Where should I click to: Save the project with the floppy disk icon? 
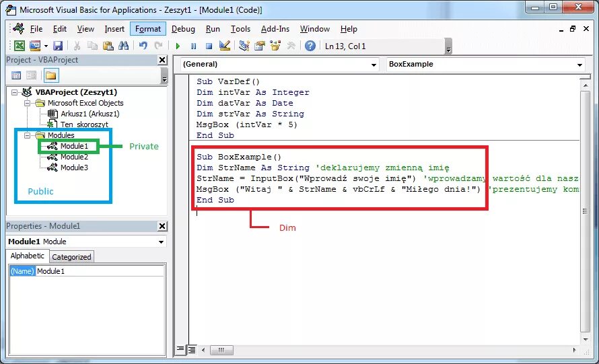click(x=58, y=46)
